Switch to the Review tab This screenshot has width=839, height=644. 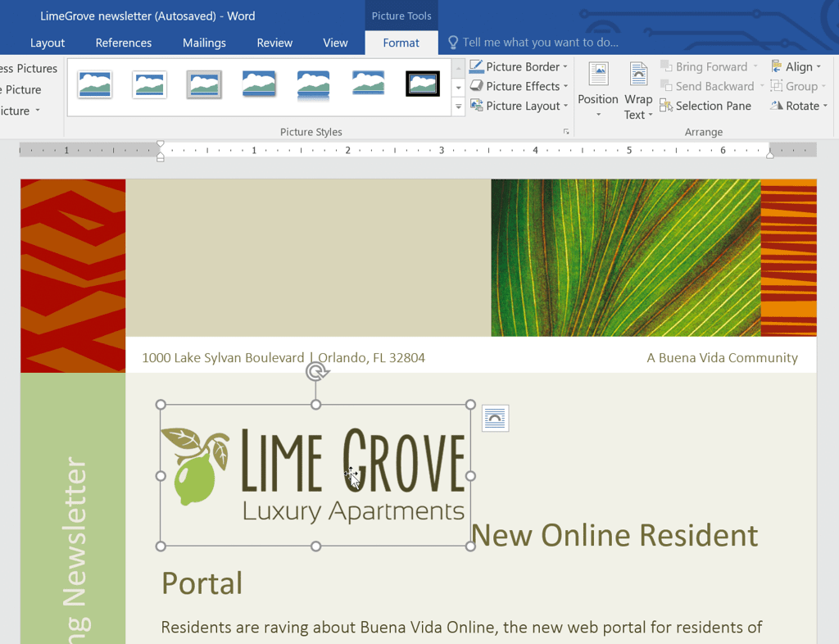274,42
